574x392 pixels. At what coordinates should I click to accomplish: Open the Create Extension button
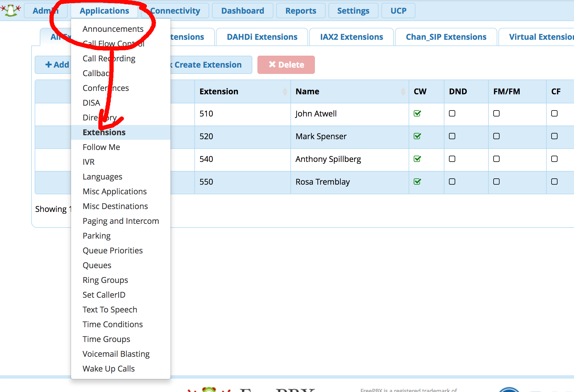[x=205, y=64]
